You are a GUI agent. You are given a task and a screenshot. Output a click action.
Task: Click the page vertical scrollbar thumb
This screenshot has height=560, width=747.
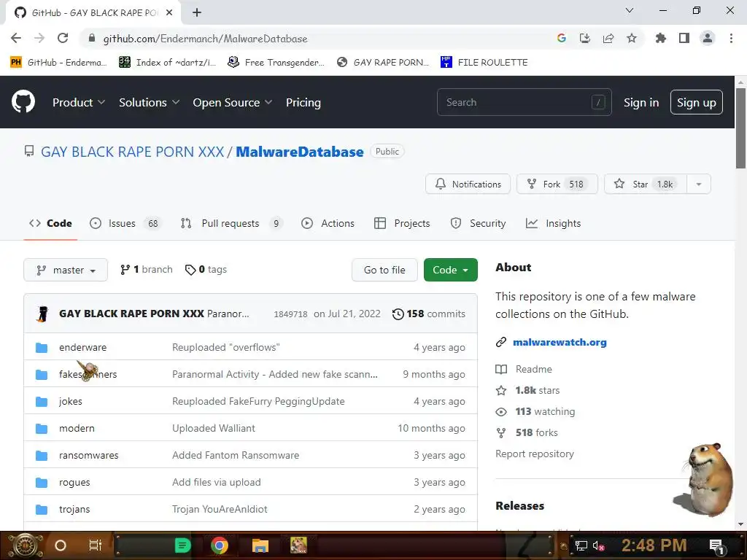coord(740,128)
